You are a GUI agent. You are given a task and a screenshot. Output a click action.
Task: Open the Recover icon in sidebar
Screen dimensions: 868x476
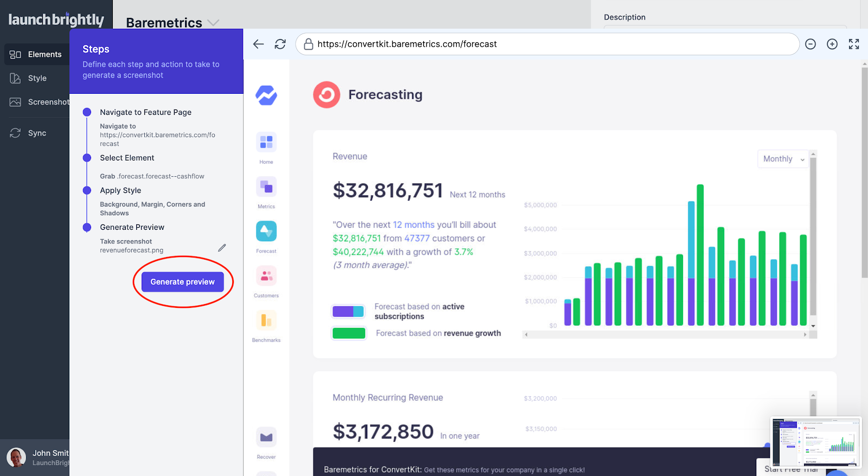click(266, 437)
